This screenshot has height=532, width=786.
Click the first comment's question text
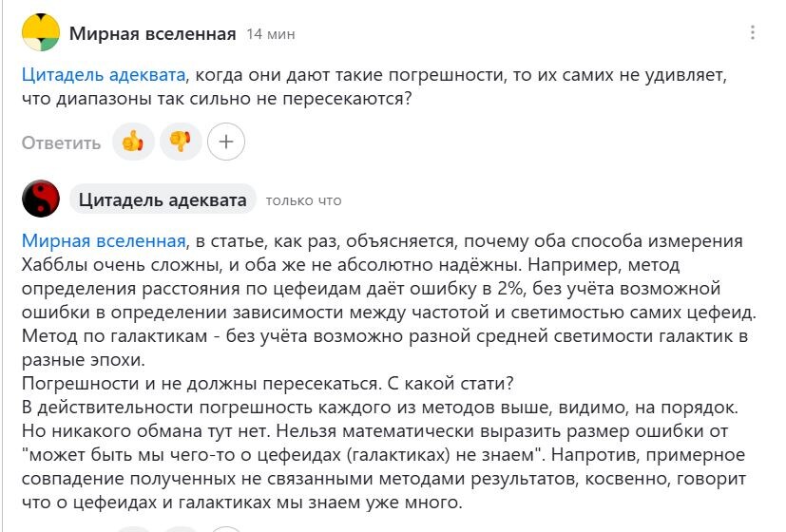pos(374,86)
